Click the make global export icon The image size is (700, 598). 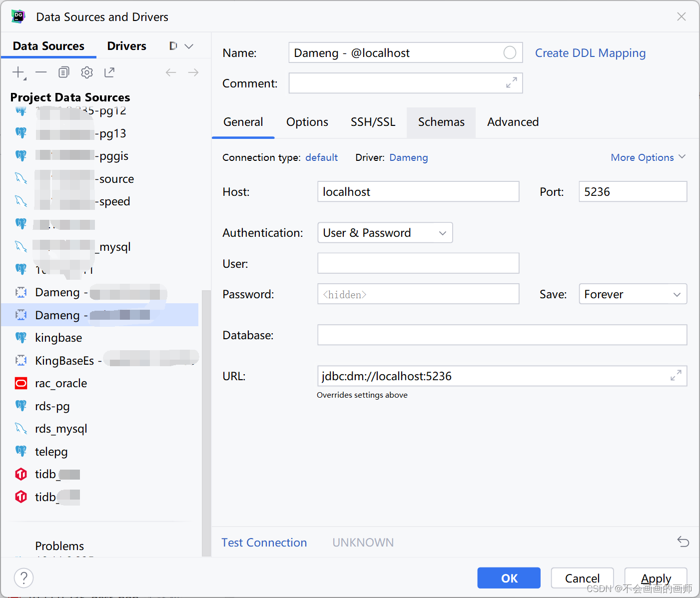pyautogui.click(x=109, y=72)
